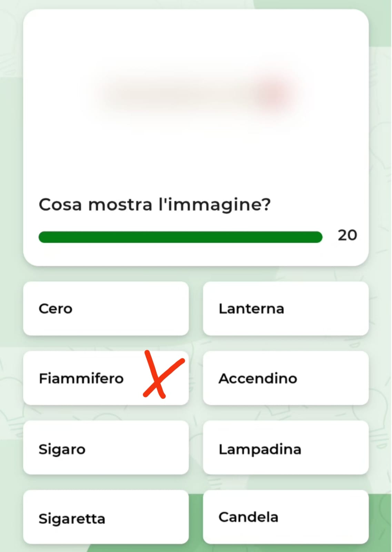Guess that the image shows a Lanterna
Viewport: 392px width, 552px height.
(x=285, y=308)
